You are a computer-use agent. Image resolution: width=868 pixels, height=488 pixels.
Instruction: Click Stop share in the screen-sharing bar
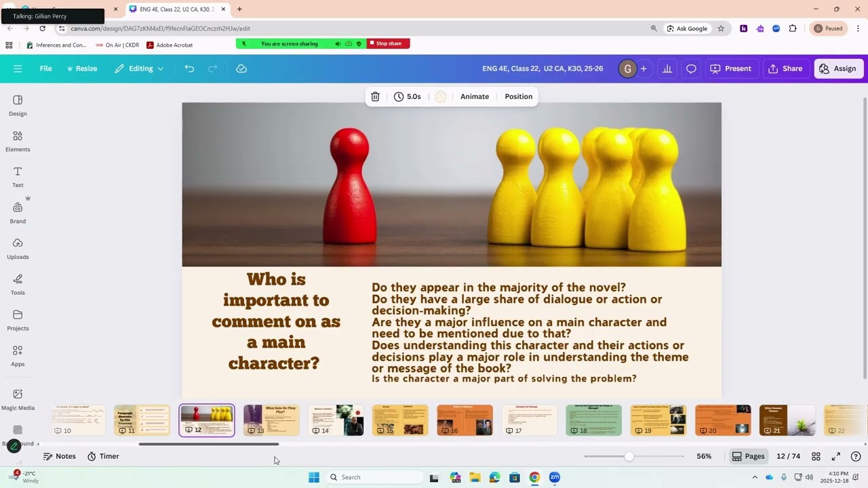[x=388, y=43]
